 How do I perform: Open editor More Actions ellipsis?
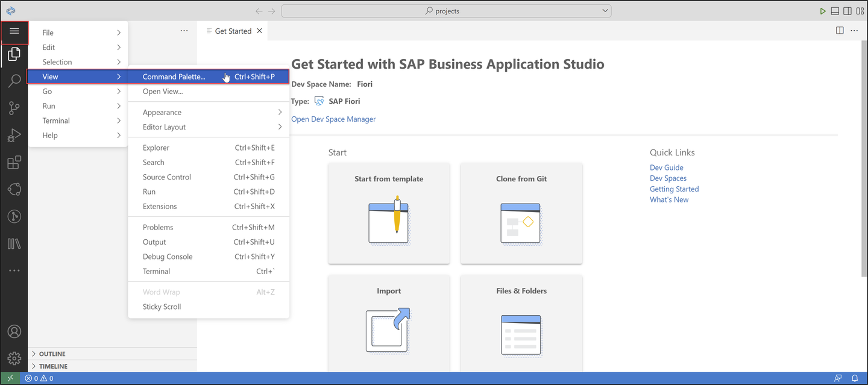click(854, 31)
